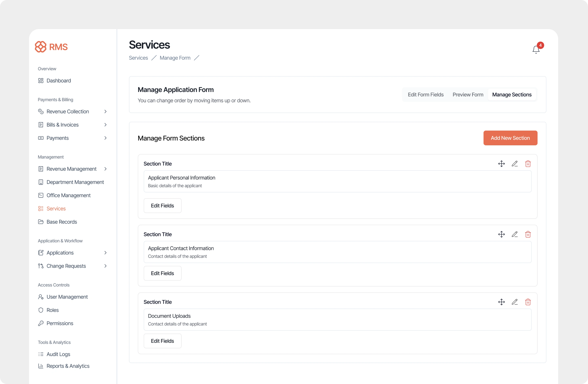588x384 pixels.
Task: Select the Applicant Contact Information title box
Action: coord(337,252)
